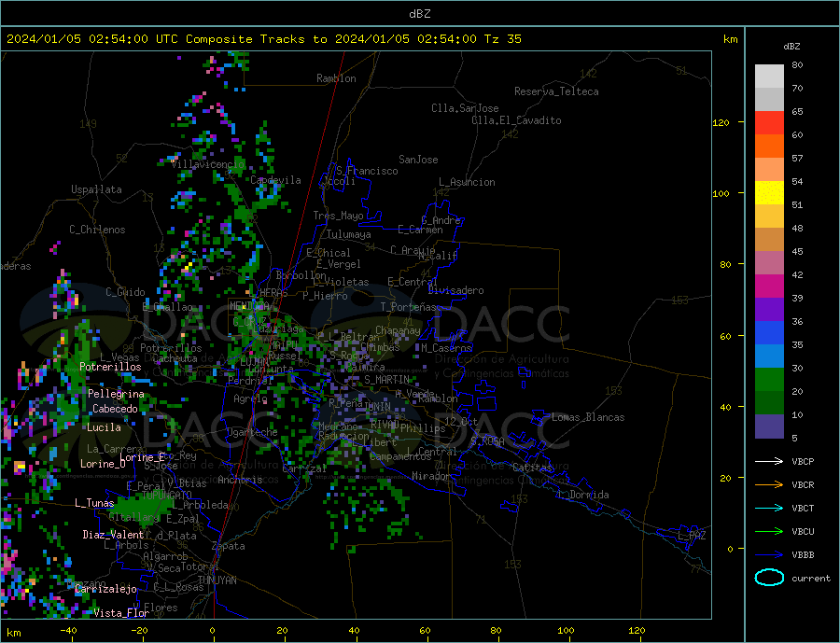This screenshot has height=643, width=840.
Task: Click the SanJose map label
Action: coord(418,160)
